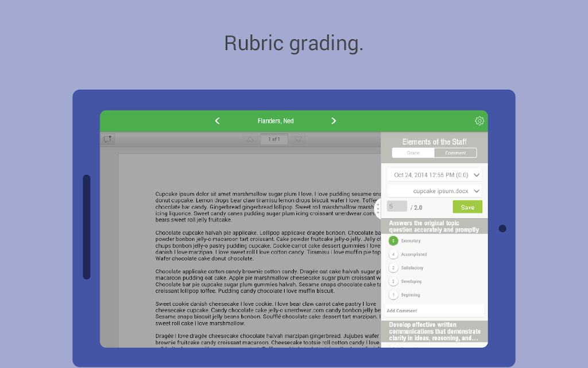
Task: Expand the submission date dropdown
Action: coord(434,175)
